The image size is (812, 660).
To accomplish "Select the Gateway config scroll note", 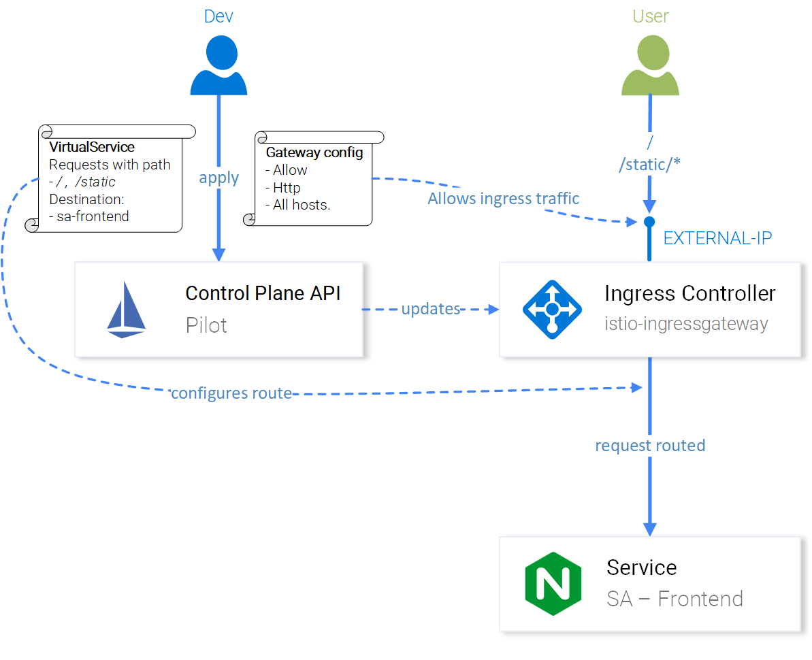I will (x=313, y=178).
